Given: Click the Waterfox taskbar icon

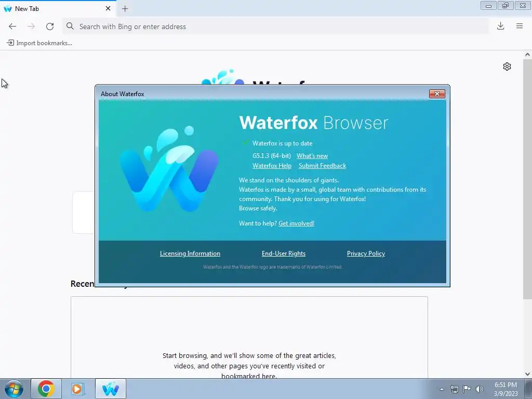Looking at the screenshot, I should [111, 389].
